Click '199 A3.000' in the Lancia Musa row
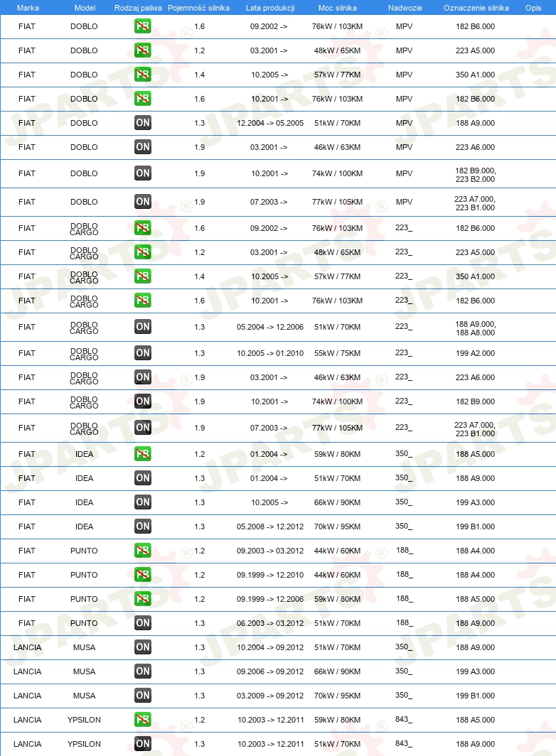556x756 pixels. (475, 671)
